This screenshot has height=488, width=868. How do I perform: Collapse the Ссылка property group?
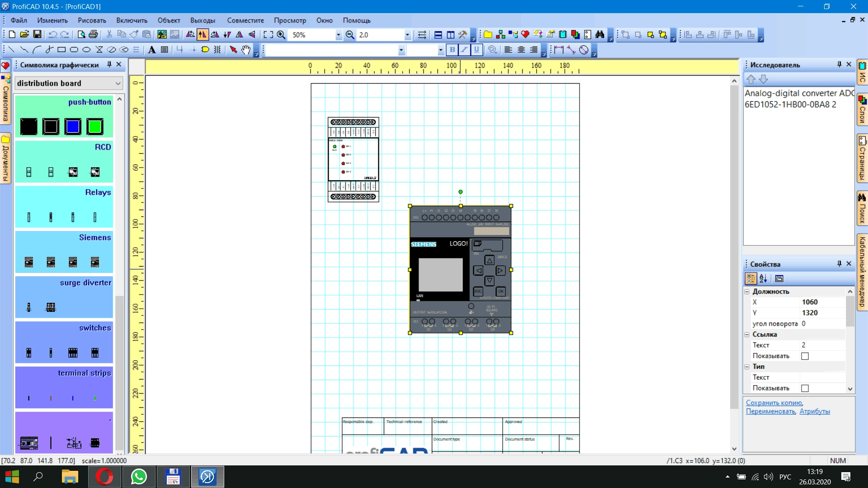pos(747,335)
